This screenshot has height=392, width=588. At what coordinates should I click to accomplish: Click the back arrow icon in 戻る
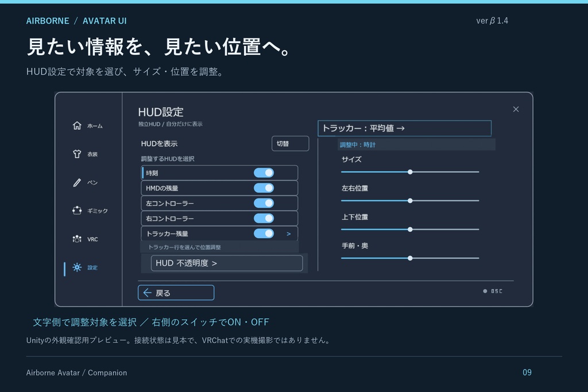148,293
